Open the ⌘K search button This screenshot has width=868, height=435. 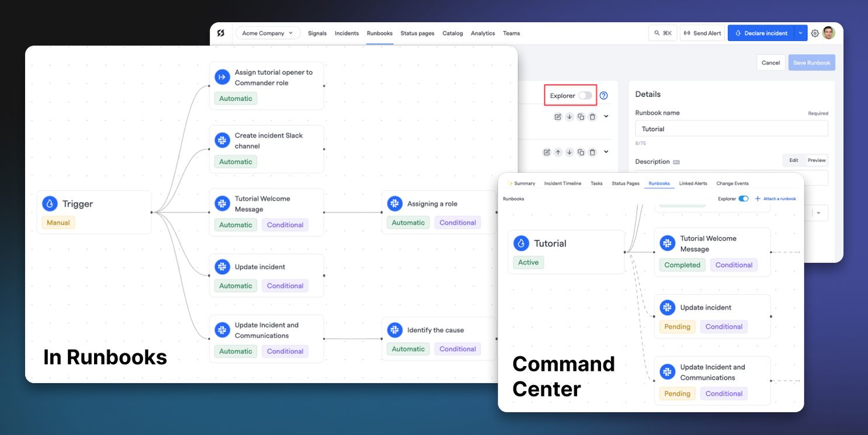pos(663,33)
